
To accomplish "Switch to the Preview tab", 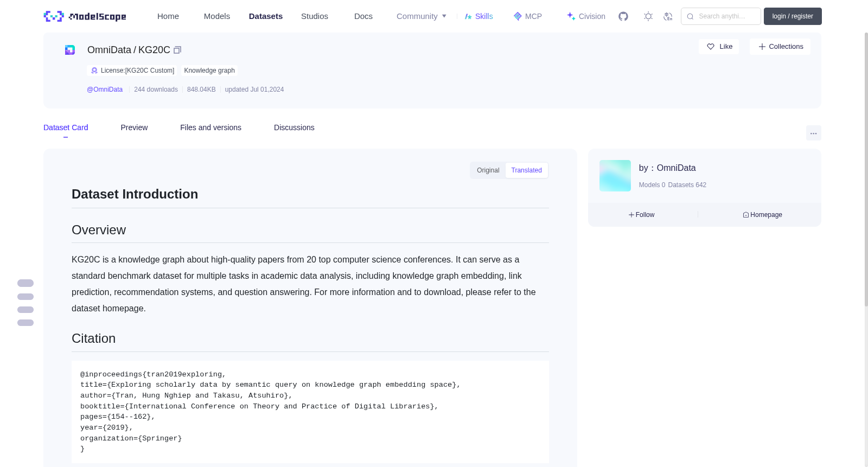I will tap(134, 127).
